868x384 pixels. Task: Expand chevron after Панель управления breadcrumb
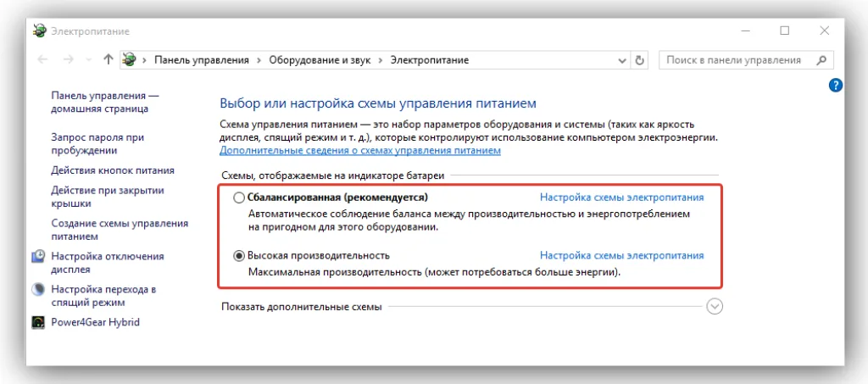pos(259,60)
